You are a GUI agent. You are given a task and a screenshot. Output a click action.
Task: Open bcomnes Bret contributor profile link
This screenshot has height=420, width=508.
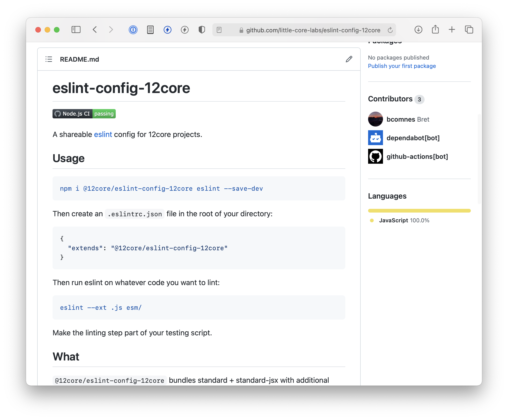(x=408, y=119)
